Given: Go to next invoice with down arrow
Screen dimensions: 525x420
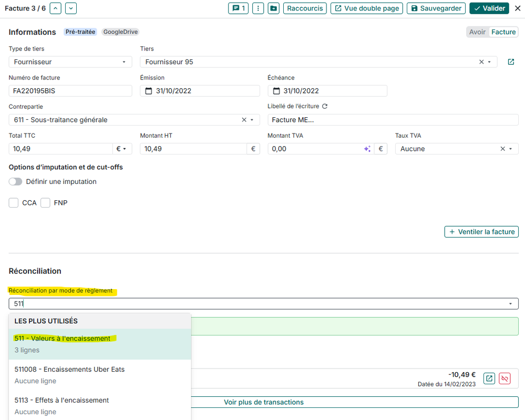Looking at the screenshot, I should coord(71,8).
